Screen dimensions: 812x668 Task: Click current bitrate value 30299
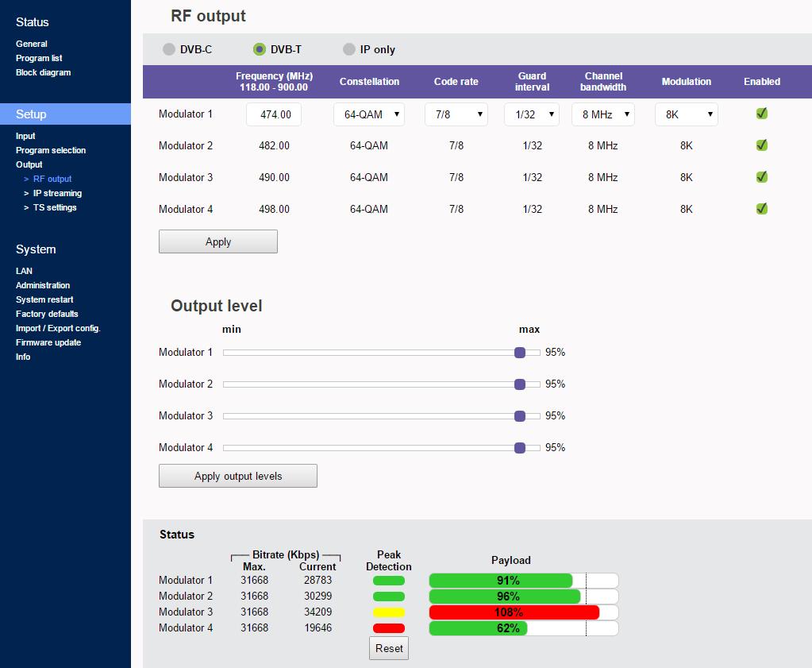[317, 596]
